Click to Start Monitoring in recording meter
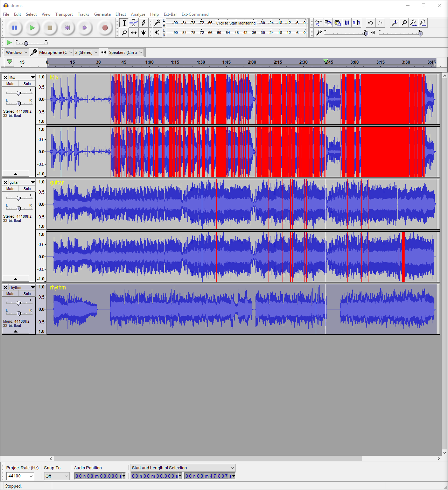The height and width of the screenshot is (490, 448). tap(236, 23)
